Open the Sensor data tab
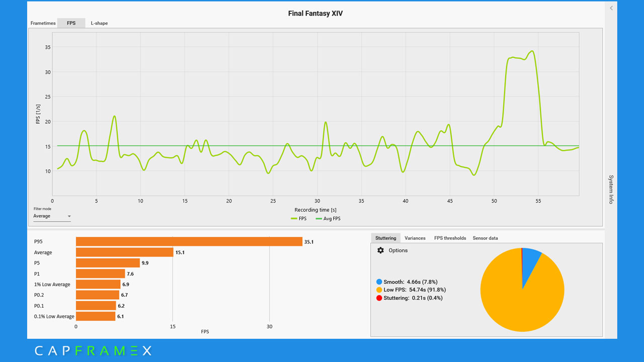The width and height of the screenshot is (644, 362). point(485,238)
